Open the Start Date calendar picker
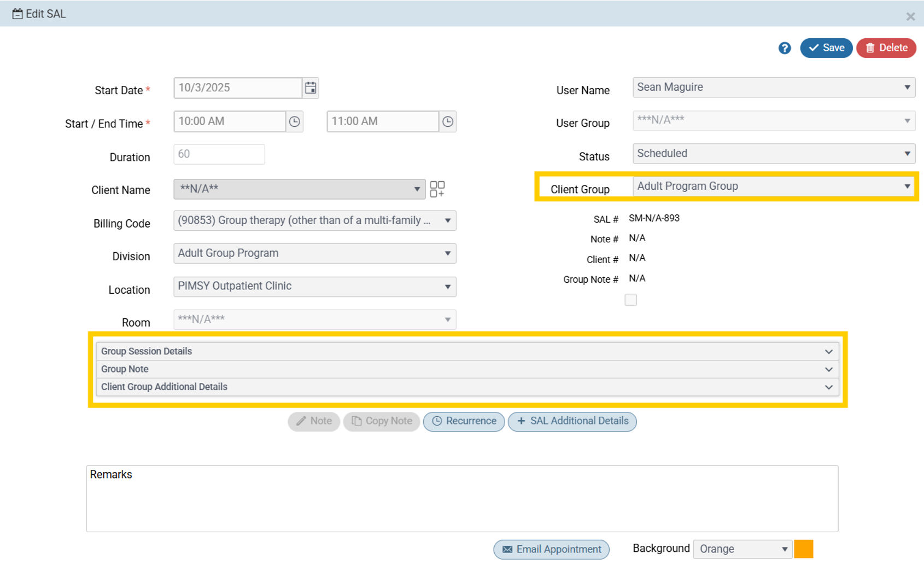 click(x=310, y=88)
